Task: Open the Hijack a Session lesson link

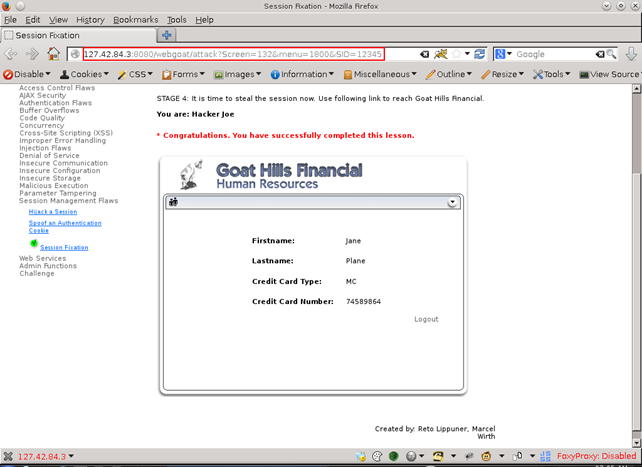Action: pyautogui.click(x=52, y=212)
